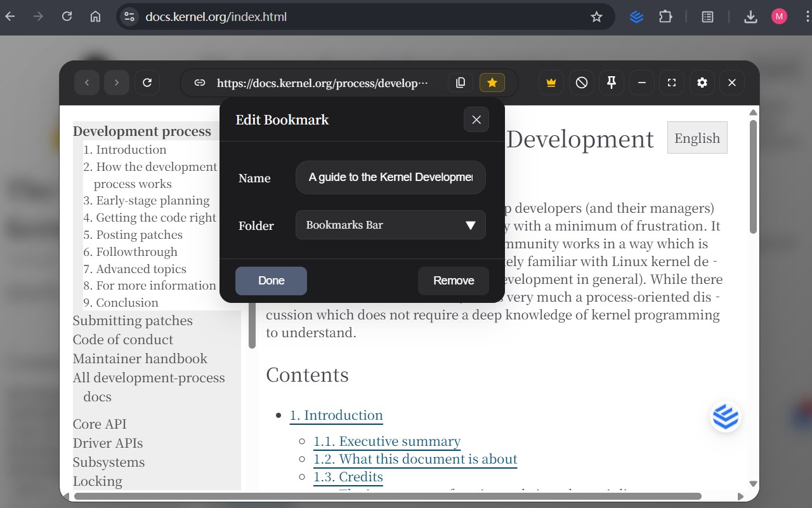Click the popup page horizontal scrollbar
Viewport: 812px width, 508px height.
pos(388,496)
